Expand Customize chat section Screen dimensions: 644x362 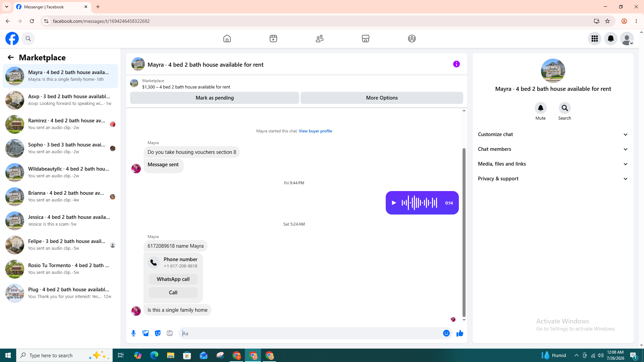pyautogui.click(x=553, y=134)
